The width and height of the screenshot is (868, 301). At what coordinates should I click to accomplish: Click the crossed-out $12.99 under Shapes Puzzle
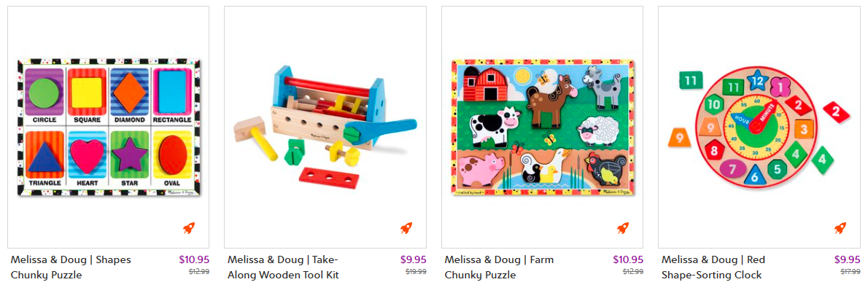click(199, 272)
